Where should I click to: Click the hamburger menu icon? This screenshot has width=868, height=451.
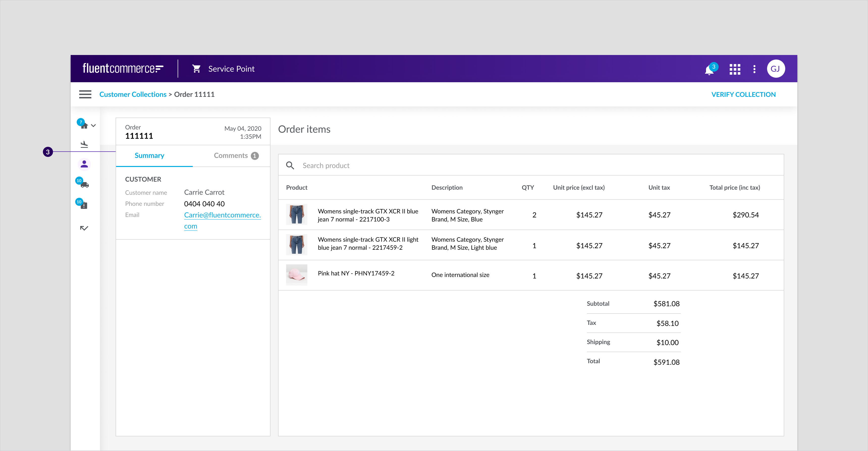click(85, 94)
